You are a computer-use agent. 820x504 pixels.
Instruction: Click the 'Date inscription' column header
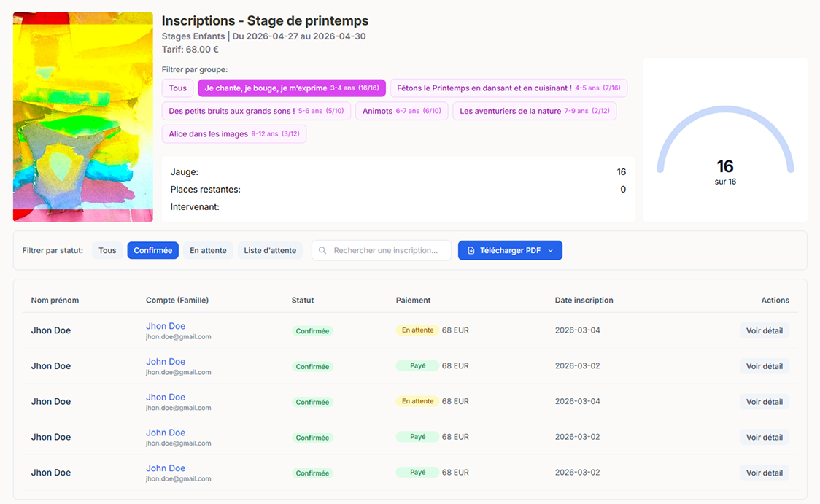tap(584, 300)
